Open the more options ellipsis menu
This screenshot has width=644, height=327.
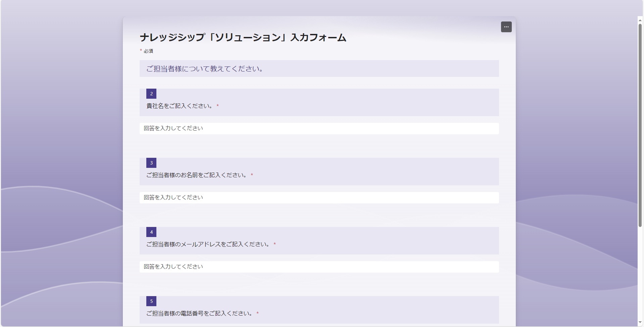506,27
